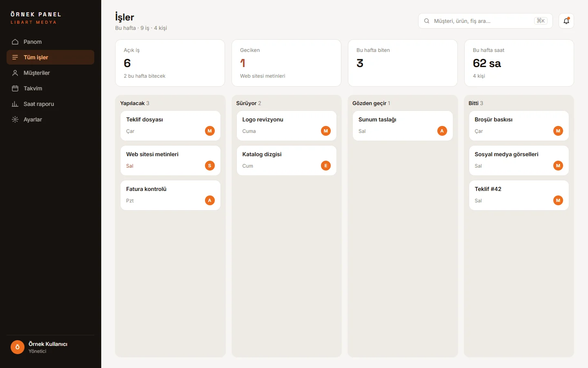Click assignee avatar on Fatura kontrolü card
Viewport: 588px width, 368px height.
tap(210, 200)
